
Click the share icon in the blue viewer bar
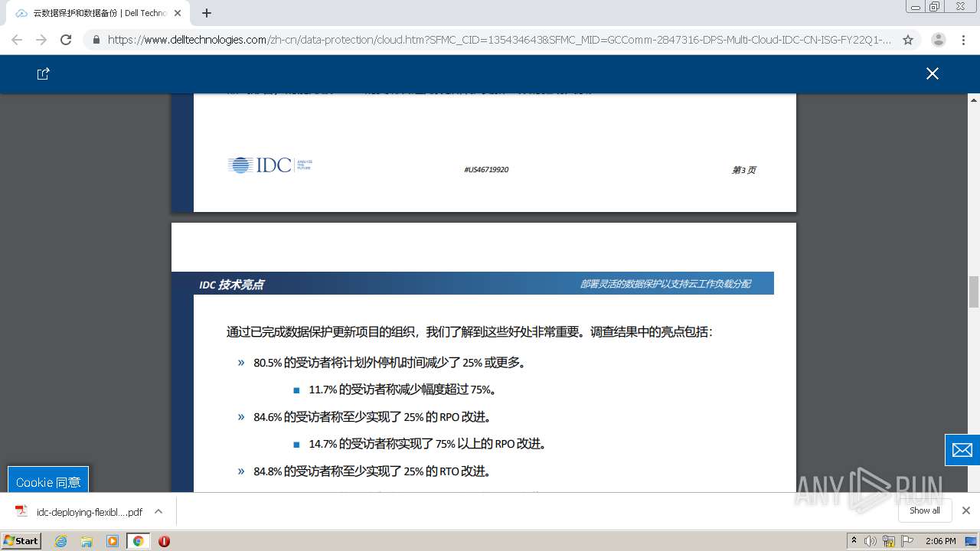click(x=44, y=73)
